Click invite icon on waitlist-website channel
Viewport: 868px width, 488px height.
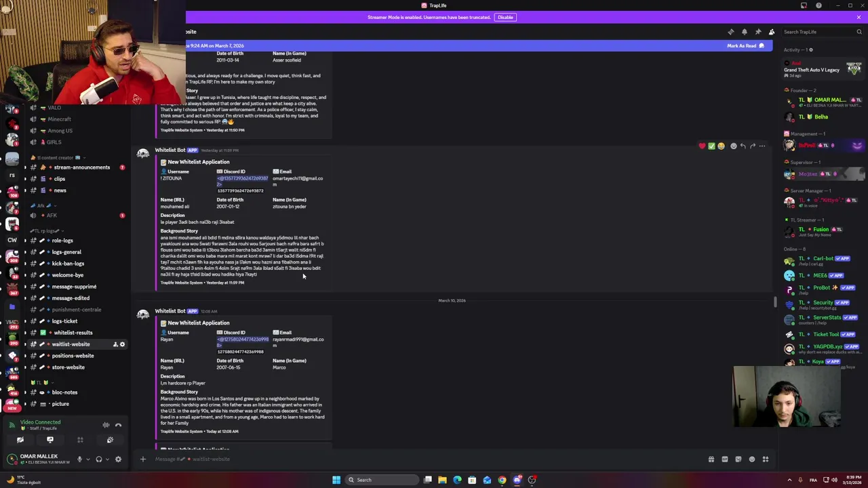click(x=115, y=344)
